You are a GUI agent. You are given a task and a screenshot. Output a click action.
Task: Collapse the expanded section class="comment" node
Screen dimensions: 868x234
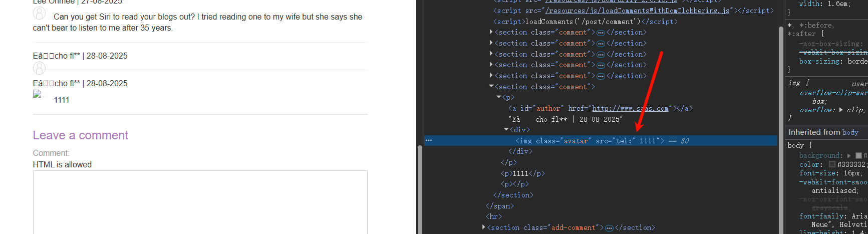[x=491, y=86]
